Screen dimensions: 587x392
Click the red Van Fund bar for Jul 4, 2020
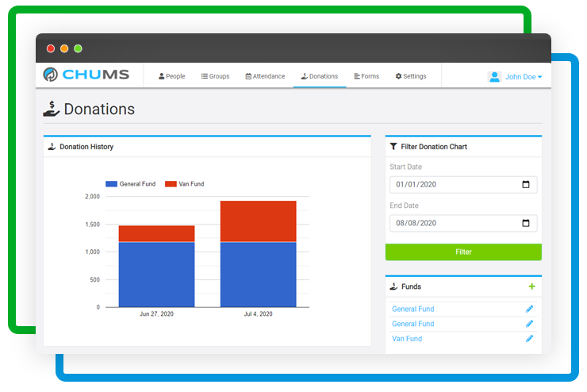tap(258, 221)
